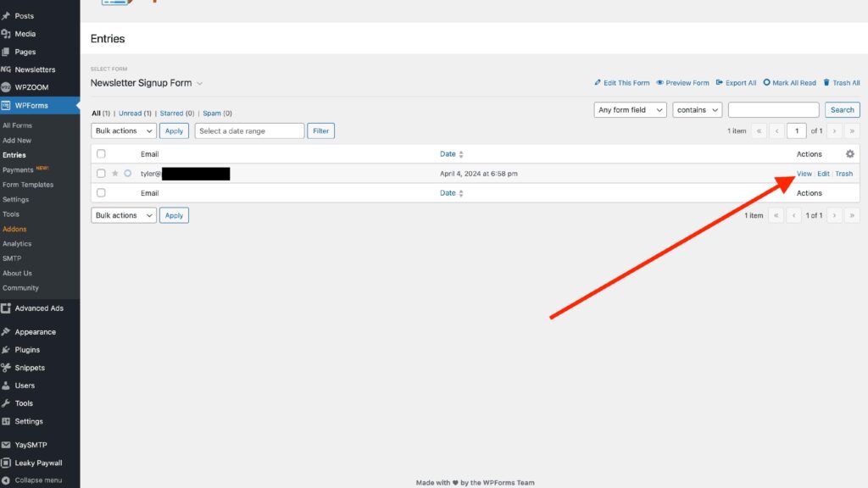Open the top Bulk actions dropdown
This screenshot has height=488, width=868.
124,131
